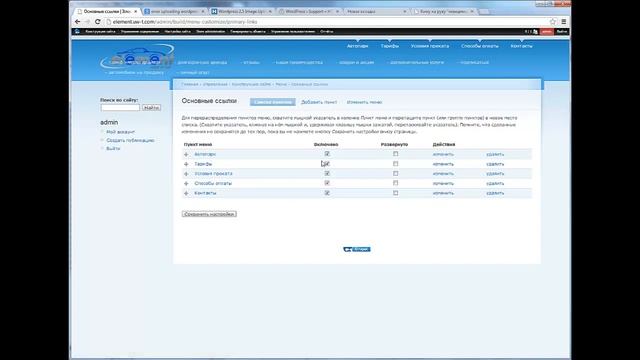Switch to the second browser tab about uploading wordpress
This screenshot has height=360, width=640.
173,11
